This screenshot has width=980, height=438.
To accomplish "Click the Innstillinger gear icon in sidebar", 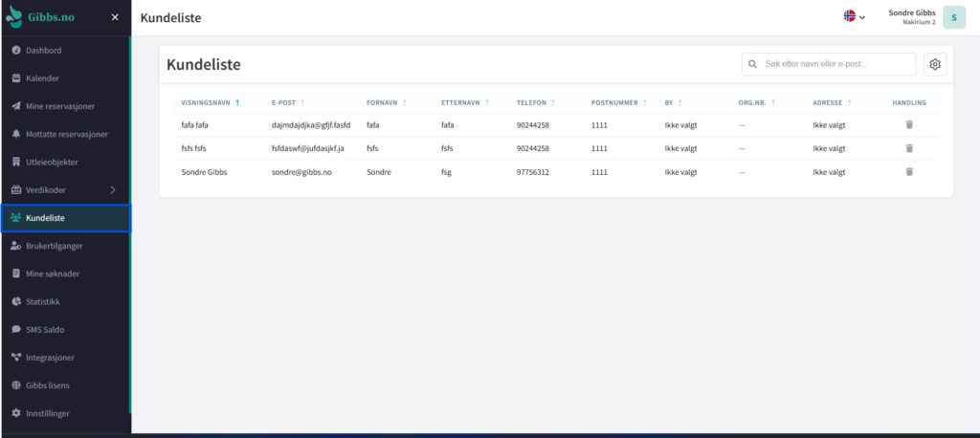I will [x=16, y=413].
